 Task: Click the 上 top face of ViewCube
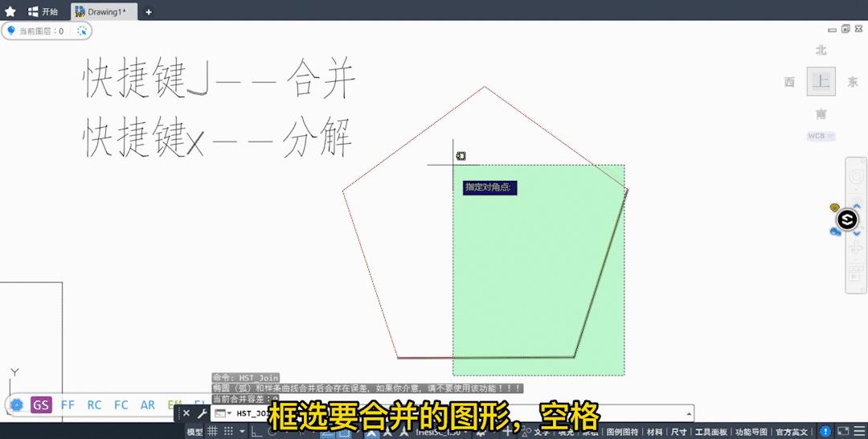click(821, 81)
